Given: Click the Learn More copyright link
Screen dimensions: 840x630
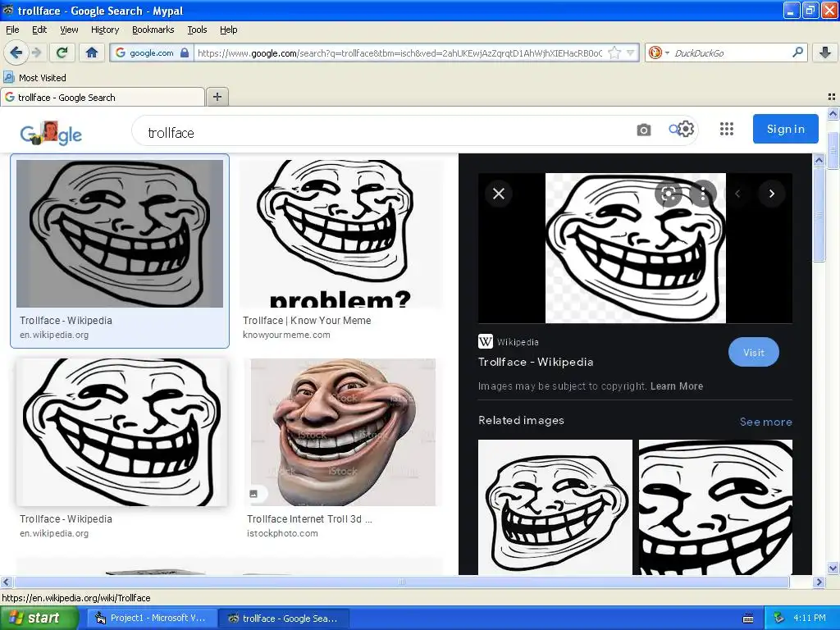Looking at the screenshot, I should point(677,386).
